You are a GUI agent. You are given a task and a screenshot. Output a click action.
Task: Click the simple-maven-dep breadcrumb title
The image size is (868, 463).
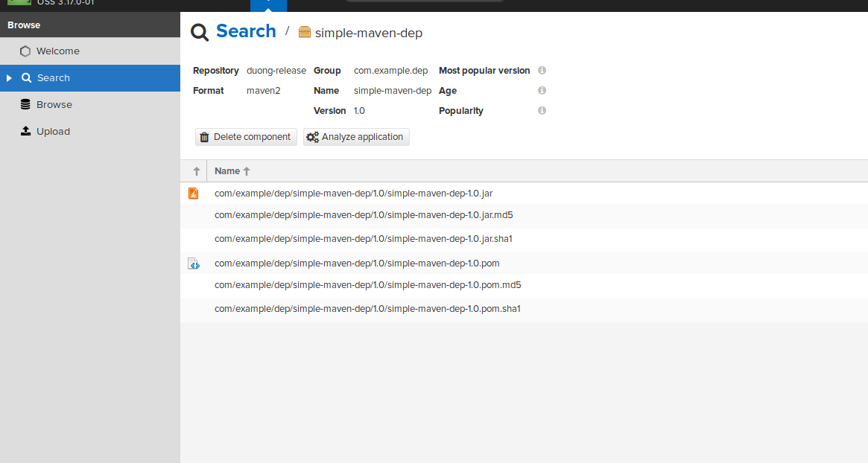[369, 33]
